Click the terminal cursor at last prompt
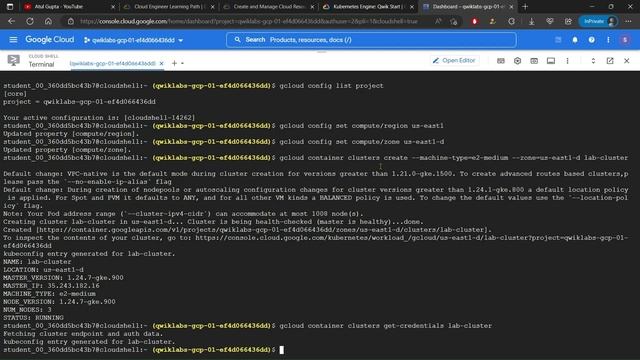The width and height of the screenshot is (640, 360). [282, 350]
